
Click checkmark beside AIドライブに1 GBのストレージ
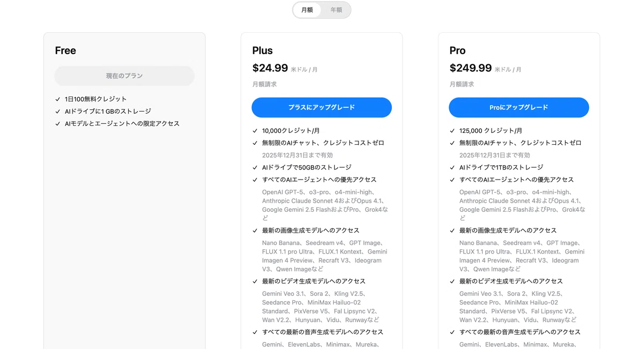(x=57, y=112)
